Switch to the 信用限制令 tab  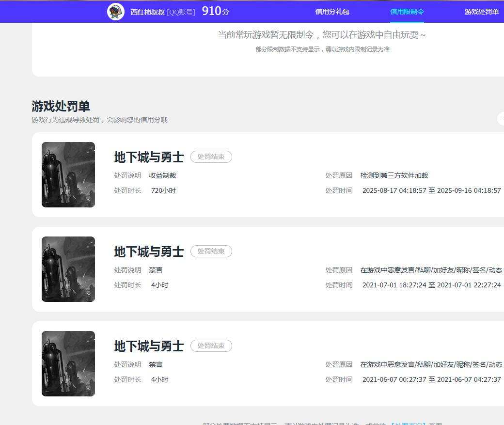407,12
